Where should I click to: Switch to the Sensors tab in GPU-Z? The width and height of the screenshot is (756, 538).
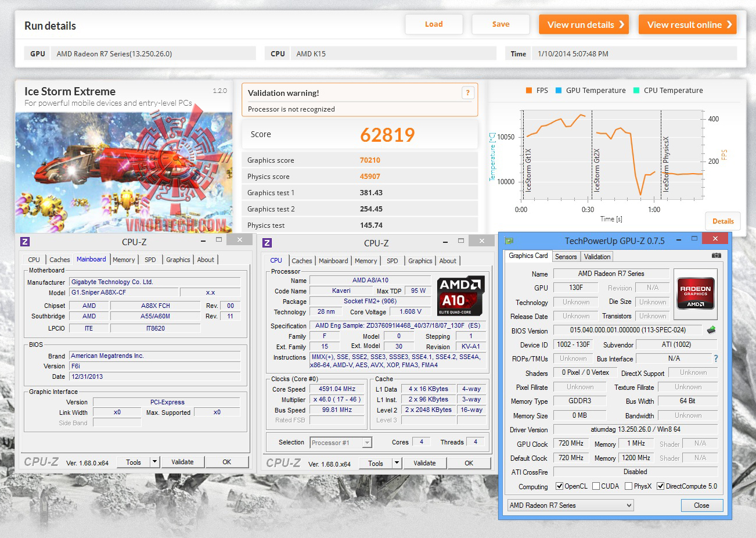(566, 257)
